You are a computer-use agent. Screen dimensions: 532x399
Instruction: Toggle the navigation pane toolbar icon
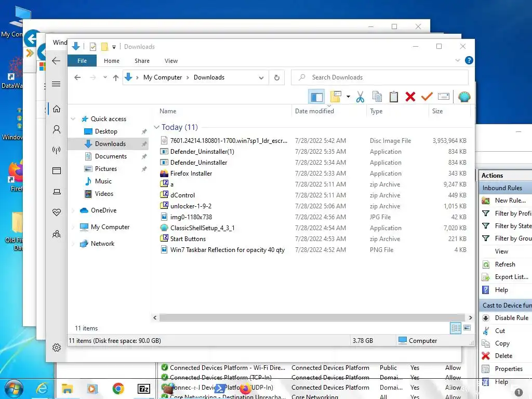click(316, 97)
